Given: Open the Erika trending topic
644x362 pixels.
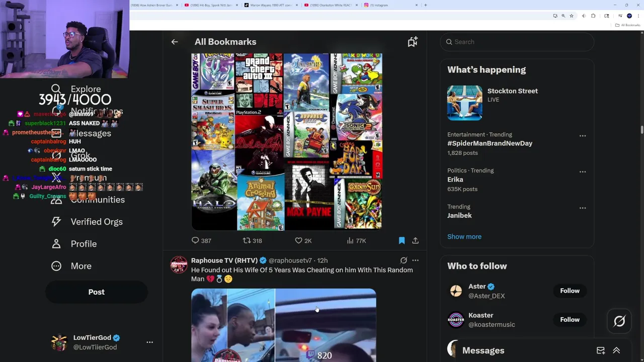Looking at the screenshot, I should point(455,179).
